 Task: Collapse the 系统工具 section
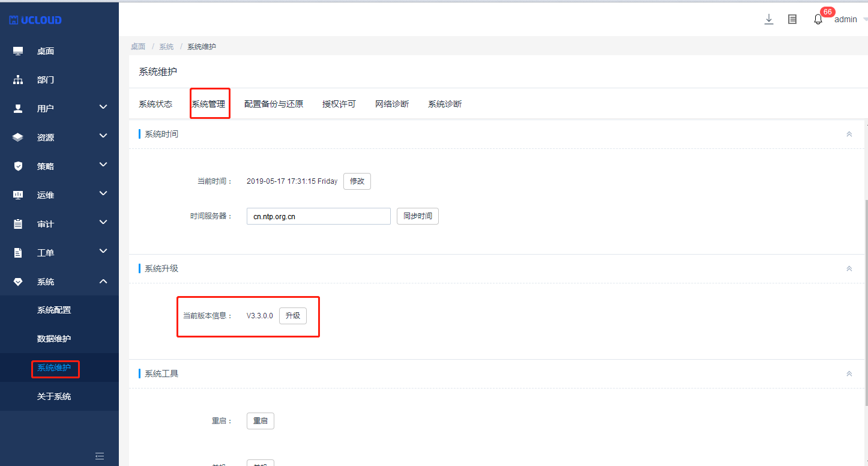(849, 374)
